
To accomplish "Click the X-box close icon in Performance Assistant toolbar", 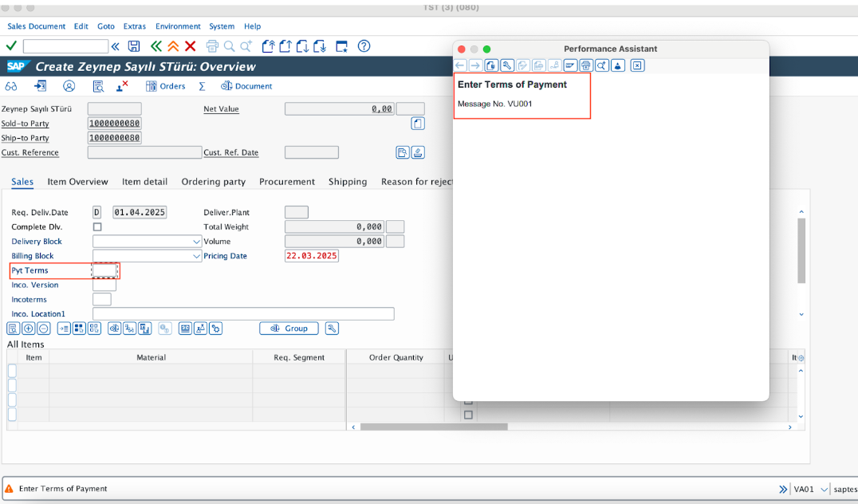I will [637, 65].
